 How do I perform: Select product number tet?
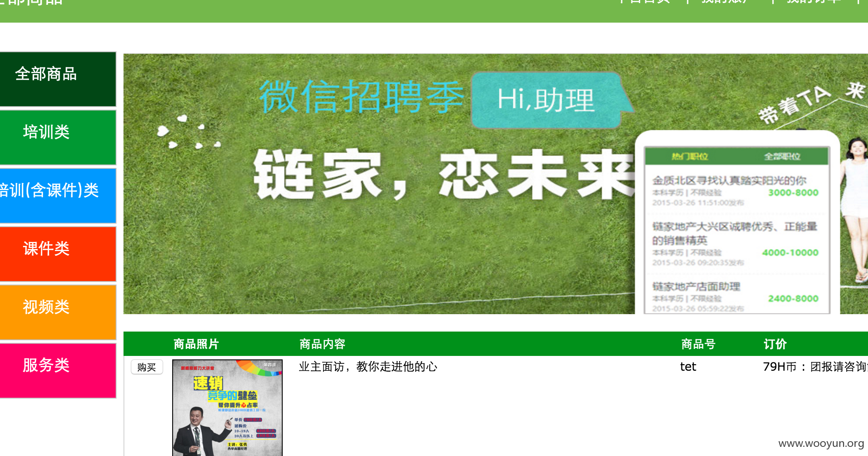[x=688, y=367]
